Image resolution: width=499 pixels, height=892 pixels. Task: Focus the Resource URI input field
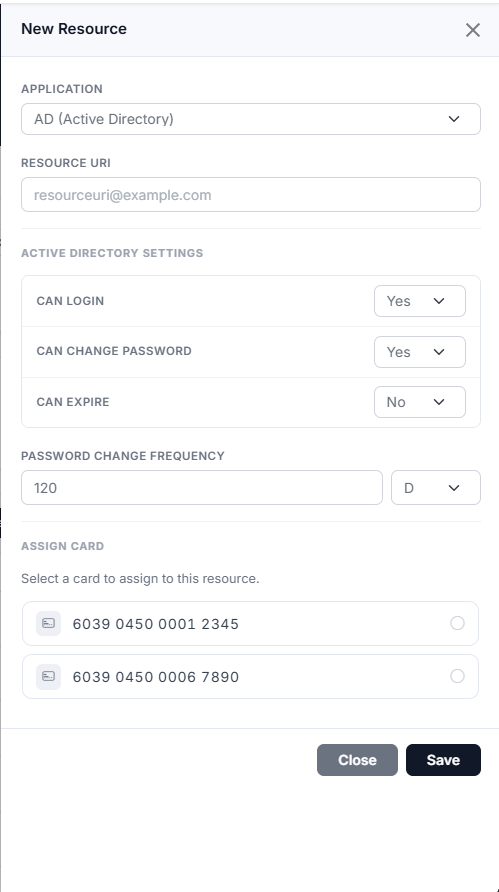coord(251,195)
